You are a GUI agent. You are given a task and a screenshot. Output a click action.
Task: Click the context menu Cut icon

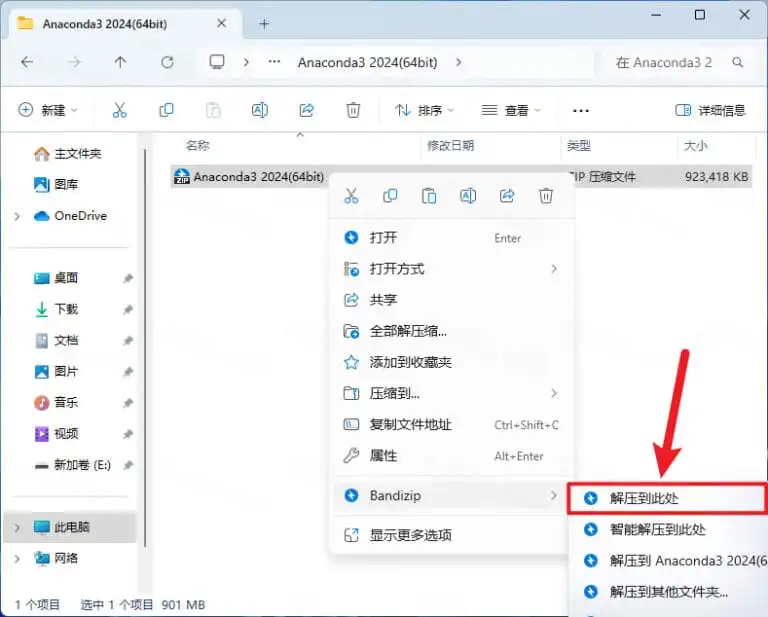click(351, 196)
